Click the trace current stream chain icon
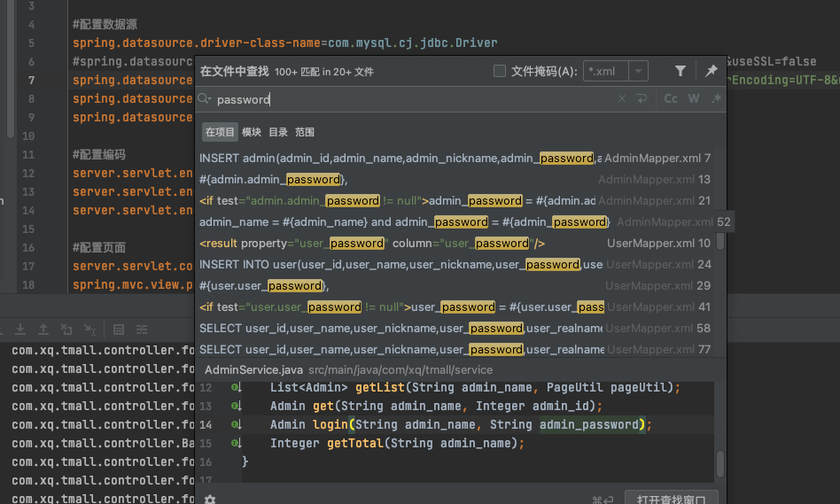 (x=142, y=330)
